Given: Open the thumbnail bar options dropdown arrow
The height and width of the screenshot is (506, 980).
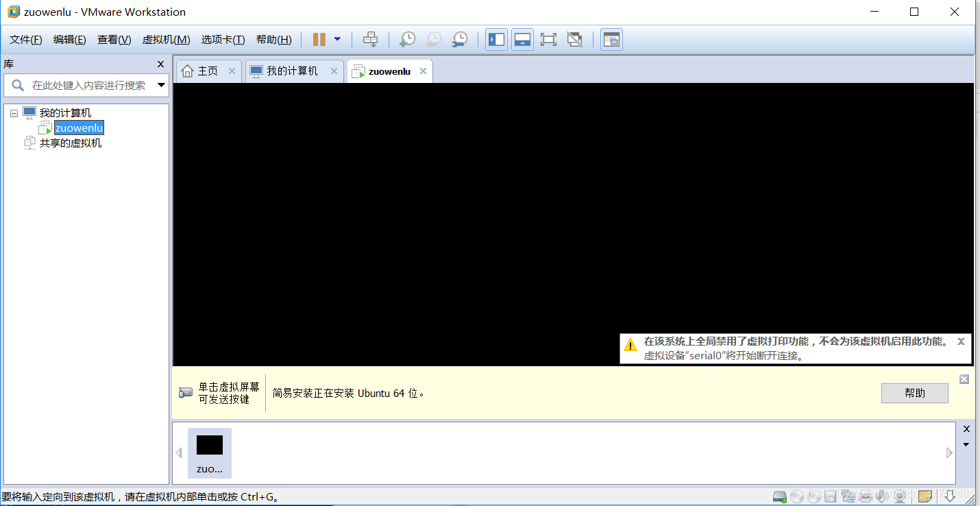Looking at the screenshot, I should pos(966,444).
